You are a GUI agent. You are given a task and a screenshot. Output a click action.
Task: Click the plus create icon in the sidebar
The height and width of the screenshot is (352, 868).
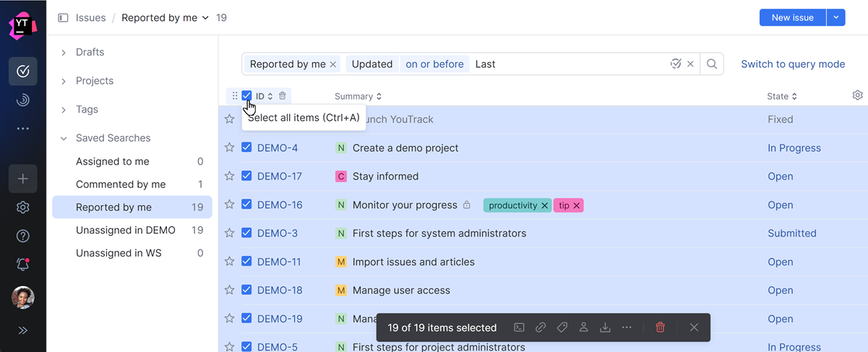tap(23, 179)
